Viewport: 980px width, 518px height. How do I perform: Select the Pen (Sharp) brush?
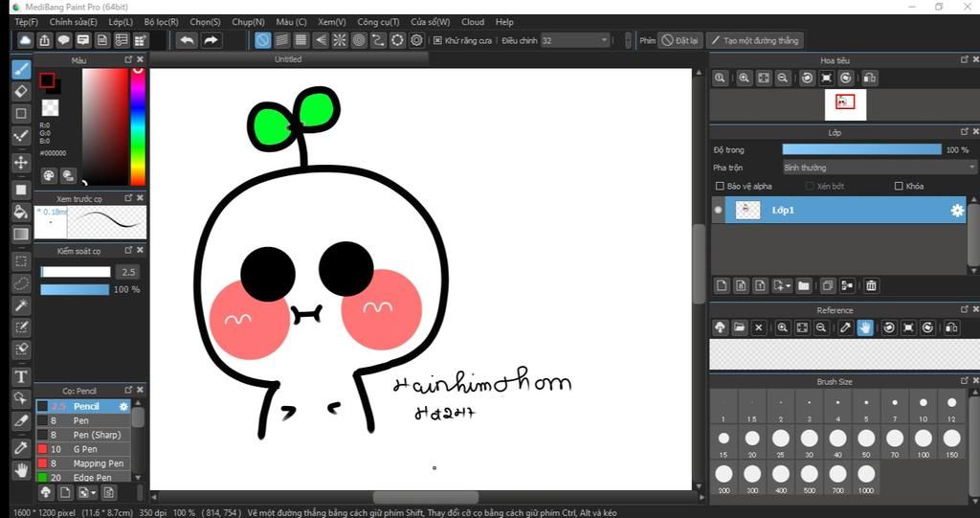click(83, 435)
